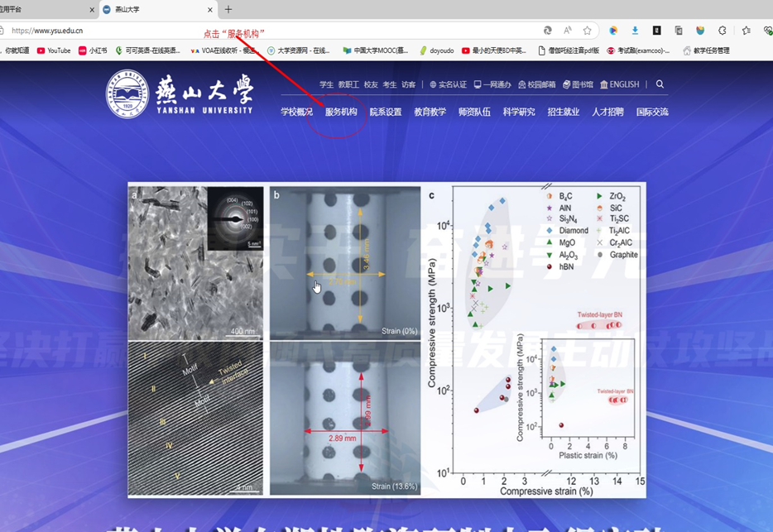Open the 图书馆 library link
Image resolution: width=773 pixels, height=532 pixels.
click(x=578, y=84)
